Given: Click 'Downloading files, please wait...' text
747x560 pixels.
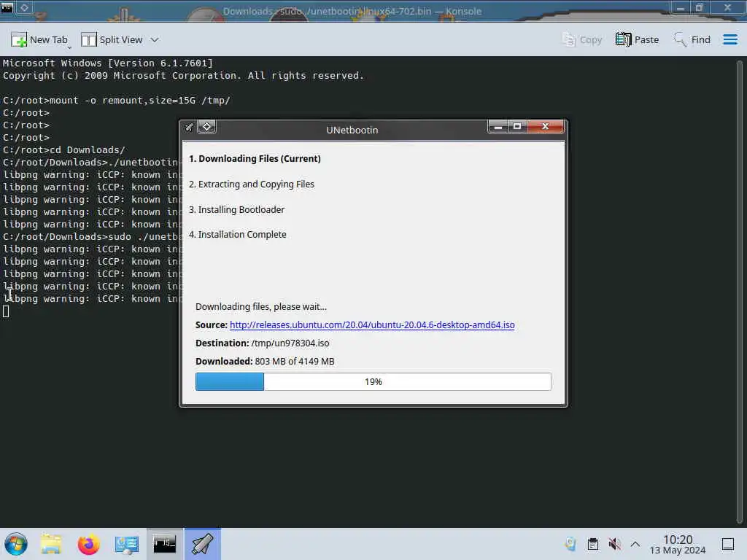Looking at the screenshot, I should (x=261, y=307).
